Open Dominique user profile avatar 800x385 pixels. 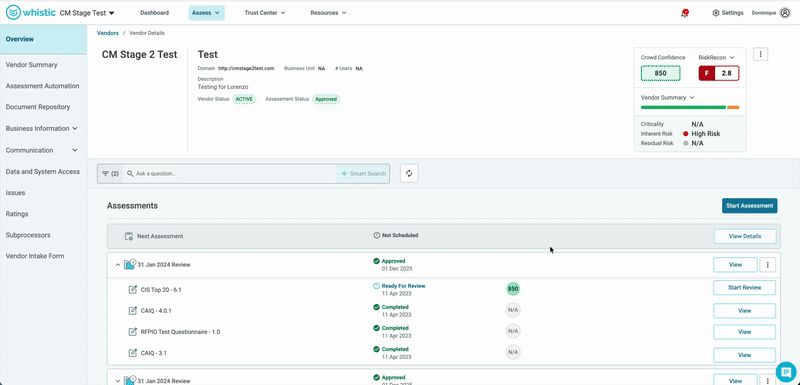[x=785, y=13]
